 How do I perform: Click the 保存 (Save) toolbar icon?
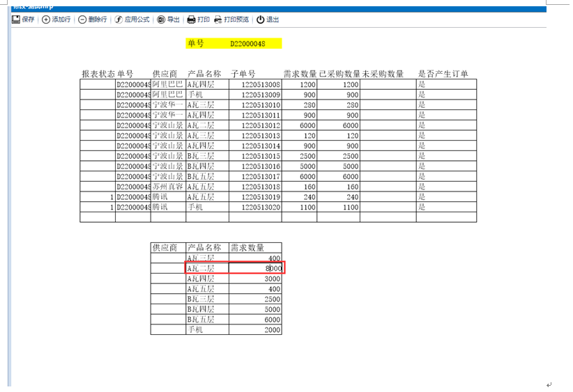pyautogui.click(x=23, y=19)
